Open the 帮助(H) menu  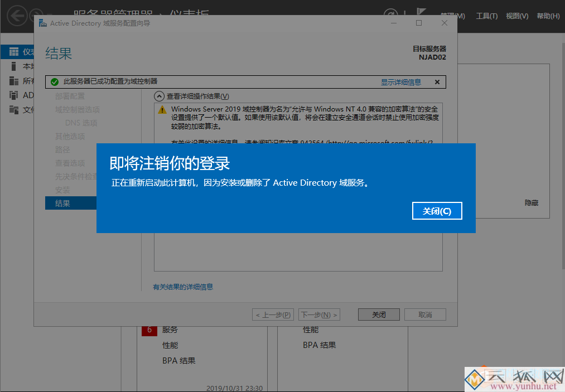[547, 16]
